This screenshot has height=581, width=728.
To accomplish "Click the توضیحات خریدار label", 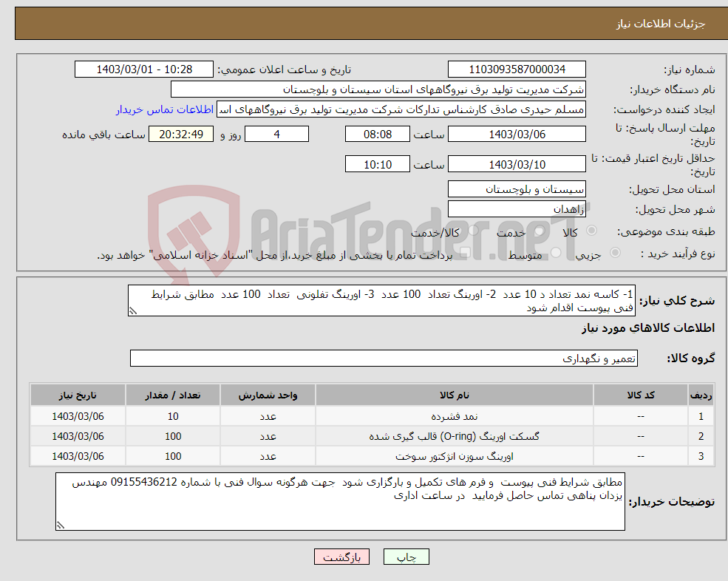I will [671, 502].
